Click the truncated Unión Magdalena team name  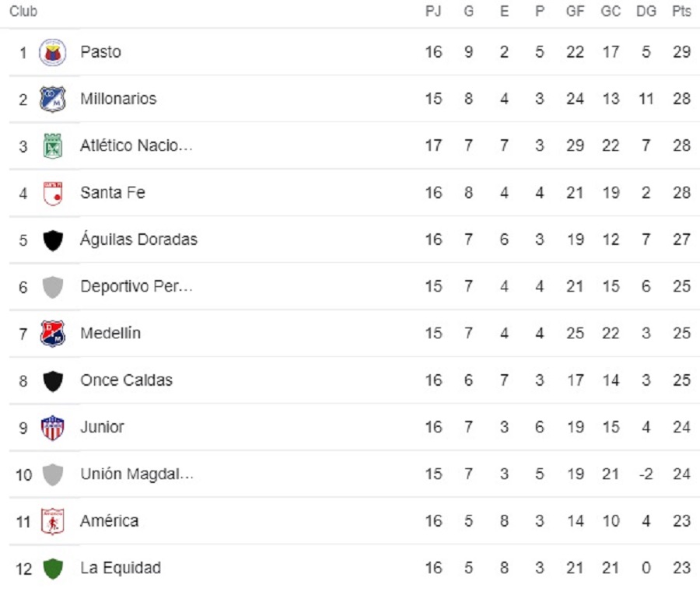[136, 474]
